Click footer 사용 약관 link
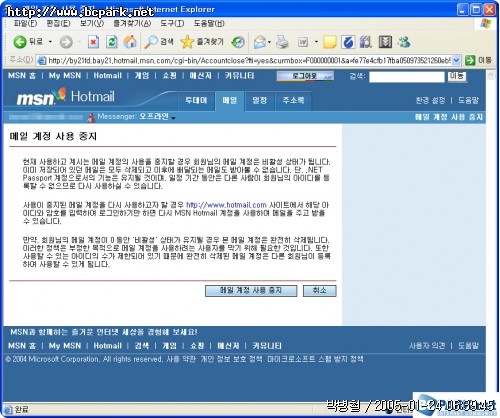 click(x=181, y=359)
